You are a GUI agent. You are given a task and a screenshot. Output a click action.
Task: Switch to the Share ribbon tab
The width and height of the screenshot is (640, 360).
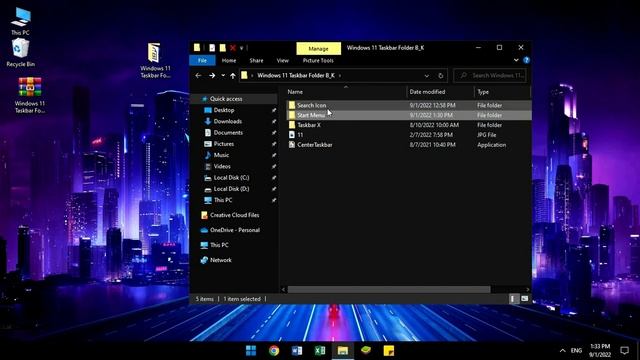tap(256, 60)
